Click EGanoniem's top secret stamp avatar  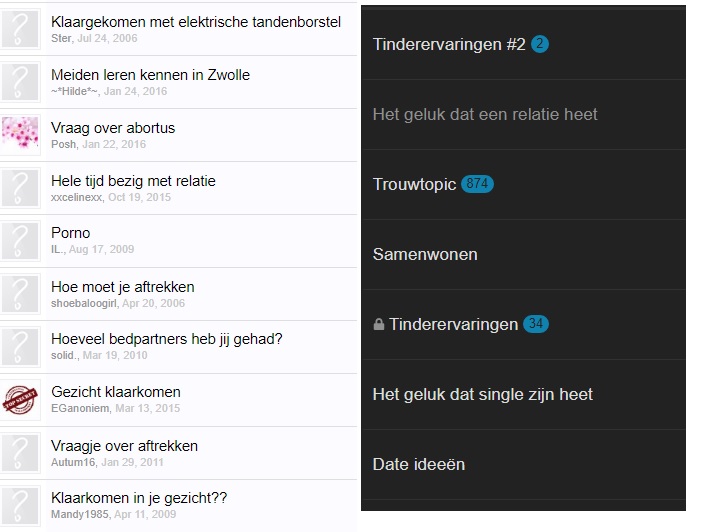tap(20, 400)
